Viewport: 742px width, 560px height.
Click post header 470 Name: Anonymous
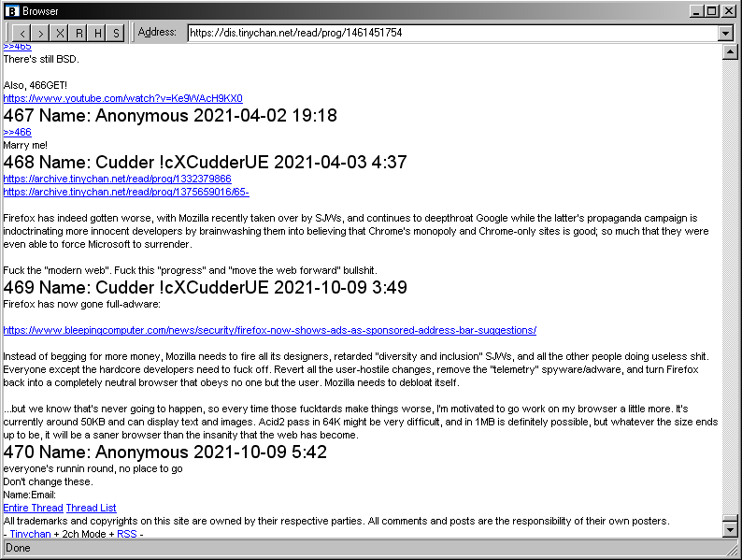164,452
